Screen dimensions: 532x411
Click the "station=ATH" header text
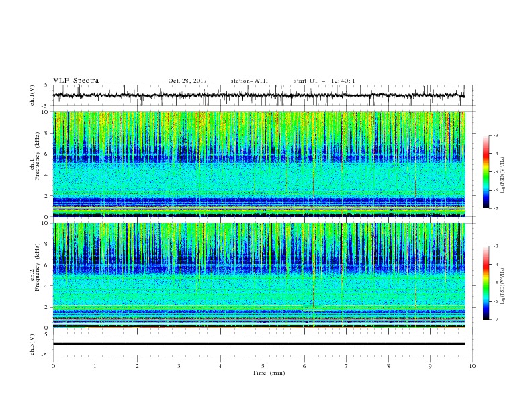(x=249, y=81)
